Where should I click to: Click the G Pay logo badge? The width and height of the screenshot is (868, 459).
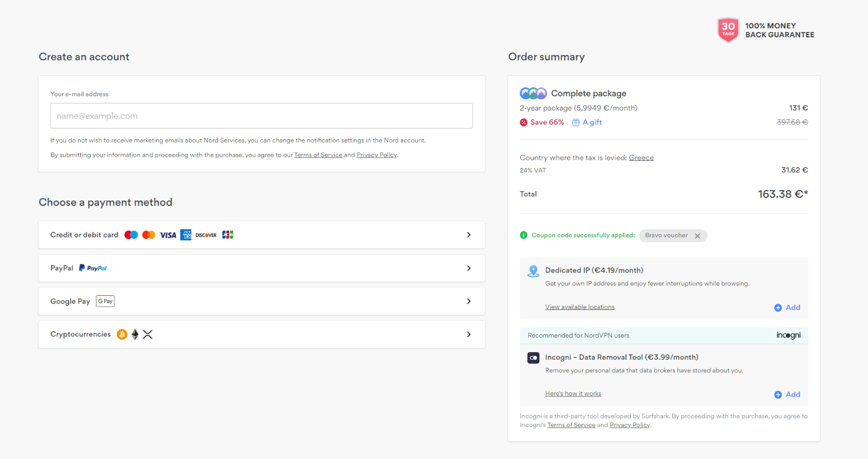coord(105,301)
